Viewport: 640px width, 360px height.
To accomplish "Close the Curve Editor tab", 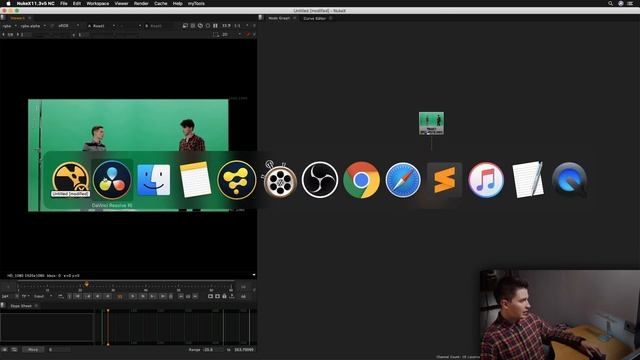I will [x=331, y=18].
